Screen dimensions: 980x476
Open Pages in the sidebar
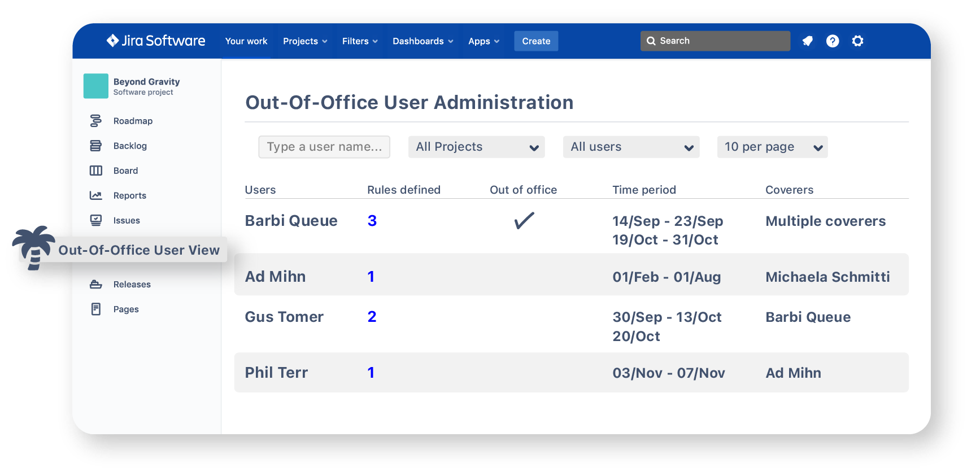tap(126, 309)
